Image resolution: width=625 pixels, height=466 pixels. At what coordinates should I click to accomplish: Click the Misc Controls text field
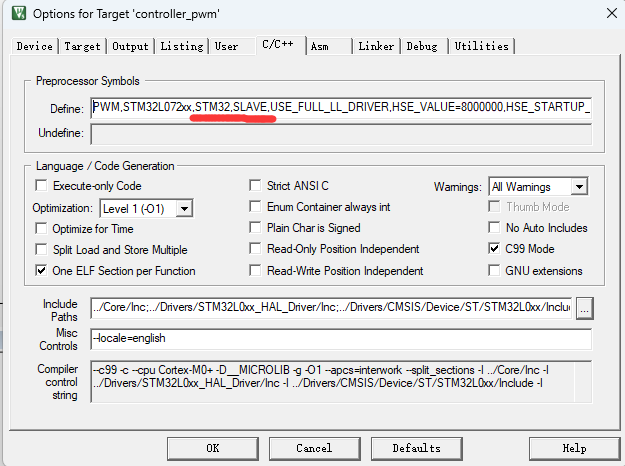pos(340,339)
